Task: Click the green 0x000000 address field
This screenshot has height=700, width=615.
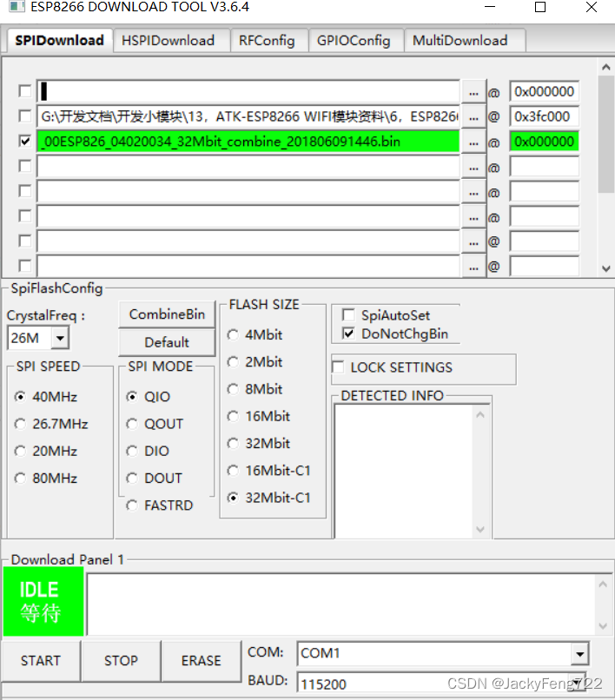Action: point(544,142)
